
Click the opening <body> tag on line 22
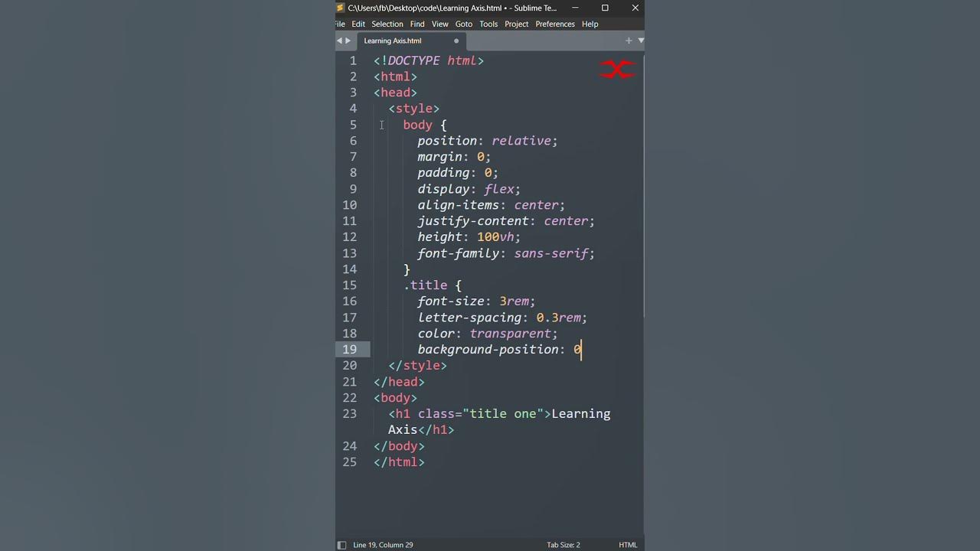click(395, 398)
